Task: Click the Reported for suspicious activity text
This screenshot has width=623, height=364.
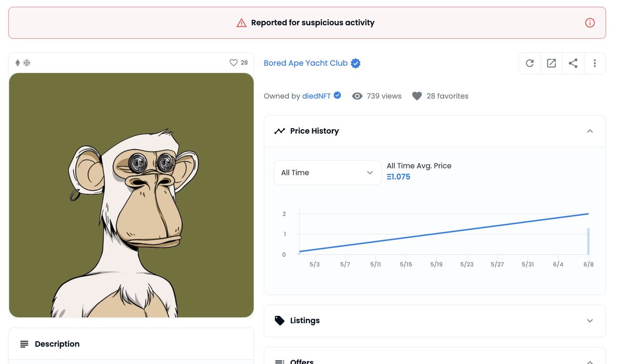Action: [x=313, y=23]
